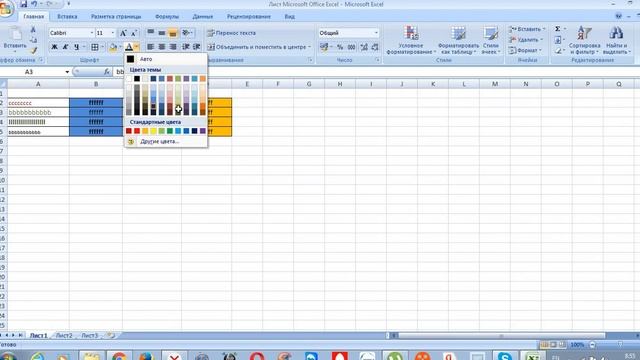640x360 pixels.
Task: Click the Удалить cells button
Action: pos(526,40)
